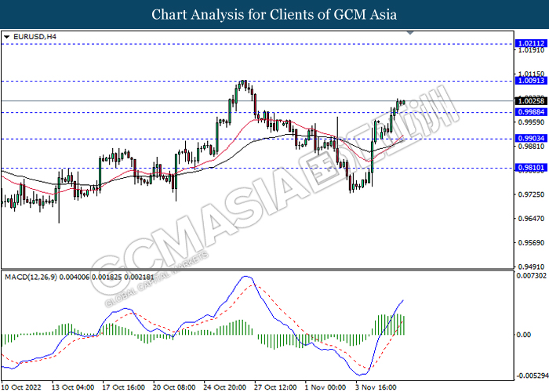
Task: Click the 24 Oct 20:00 time label
Action: 225,387
